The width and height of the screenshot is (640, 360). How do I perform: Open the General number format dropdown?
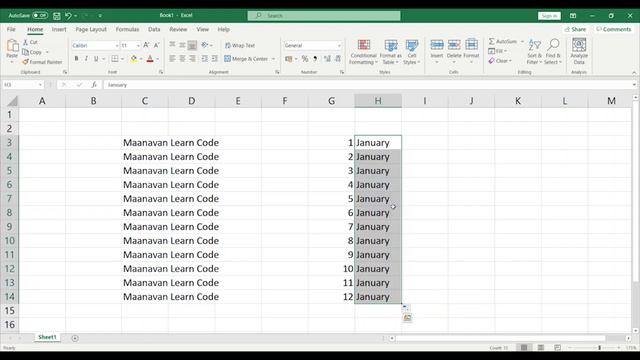(339, 45)
